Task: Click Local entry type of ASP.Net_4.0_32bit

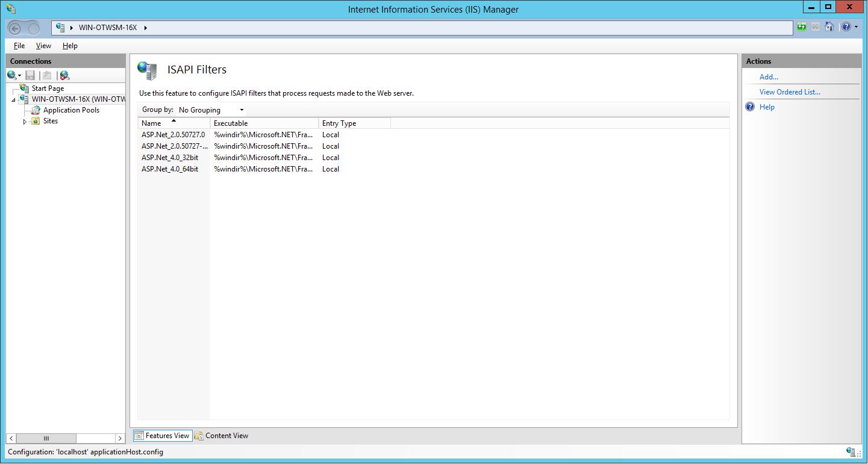Action: pyautogui.click(x=330, y=158)
